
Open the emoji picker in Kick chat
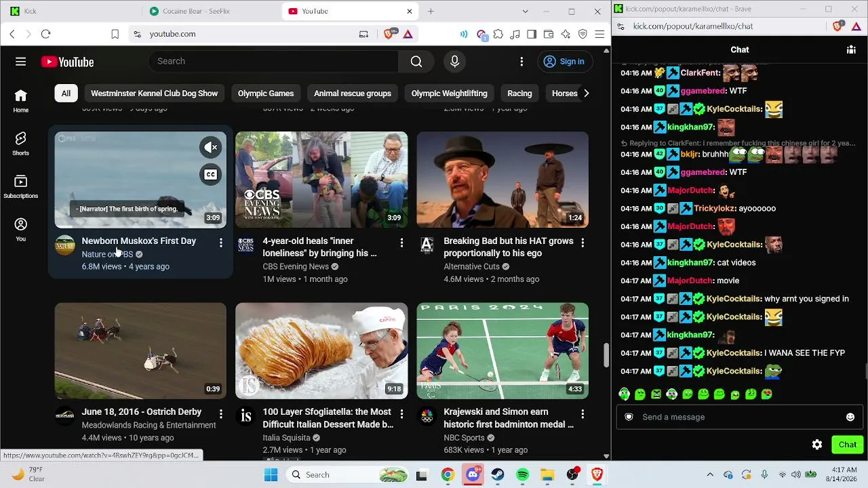850,417
